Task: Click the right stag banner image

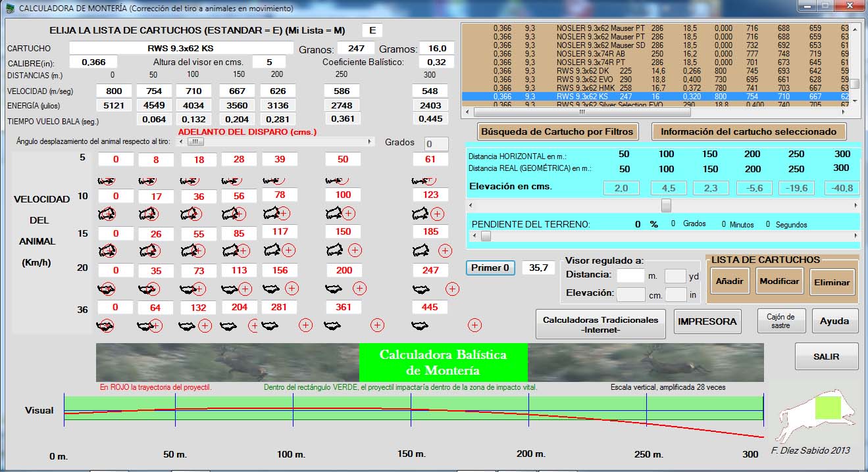Action: [x=646, y=362]
